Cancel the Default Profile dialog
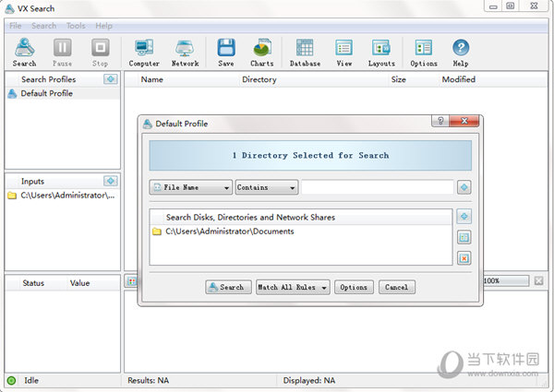 pyautogui.click(x=396, y=287)
